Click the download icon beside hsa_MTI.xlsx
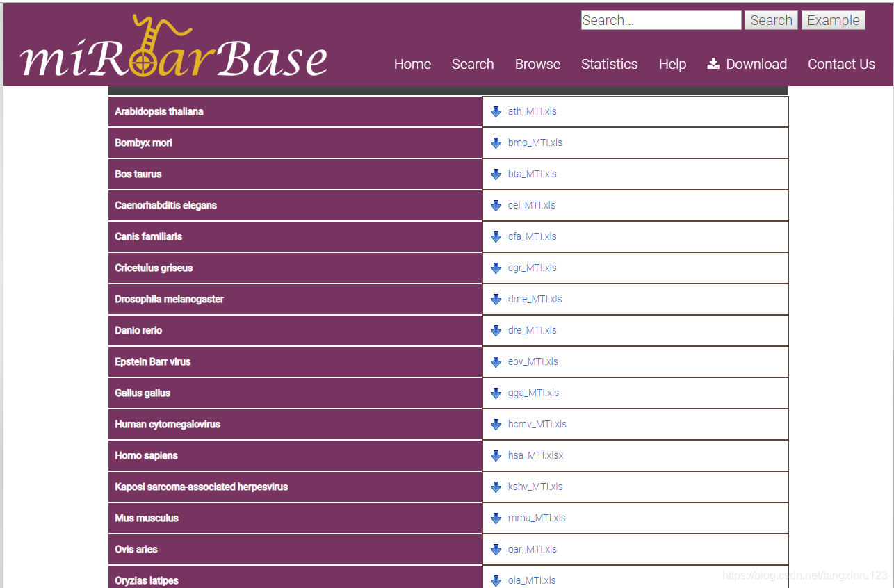 click(496, 455)
